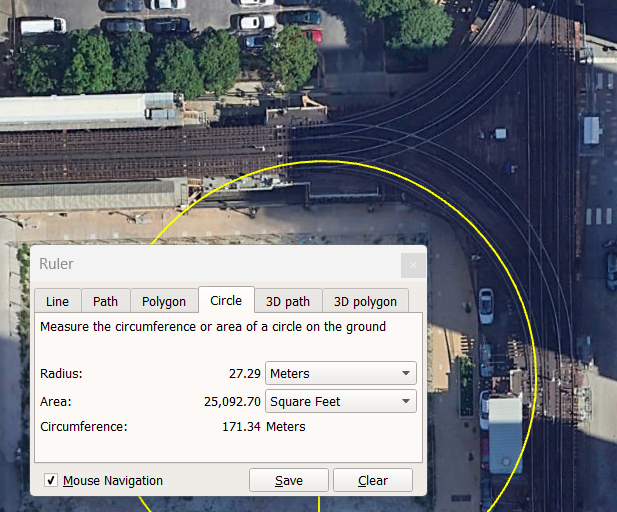The height and width of the screenshot is (512, 617).
Task: Expand the Radius units dropdown showing Meters
Action: 340,374
